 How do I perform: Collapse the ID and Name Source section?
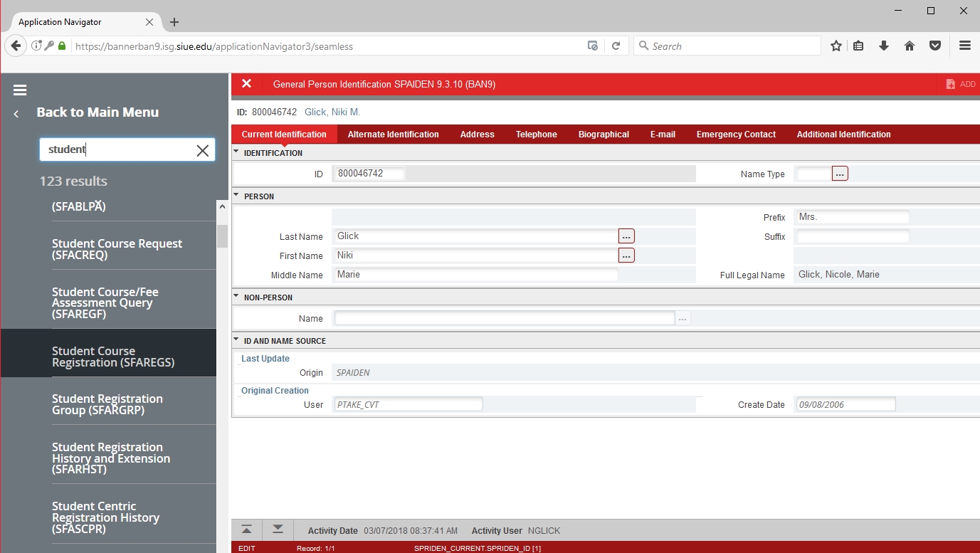pyautogui.click(x=237, y=340)
